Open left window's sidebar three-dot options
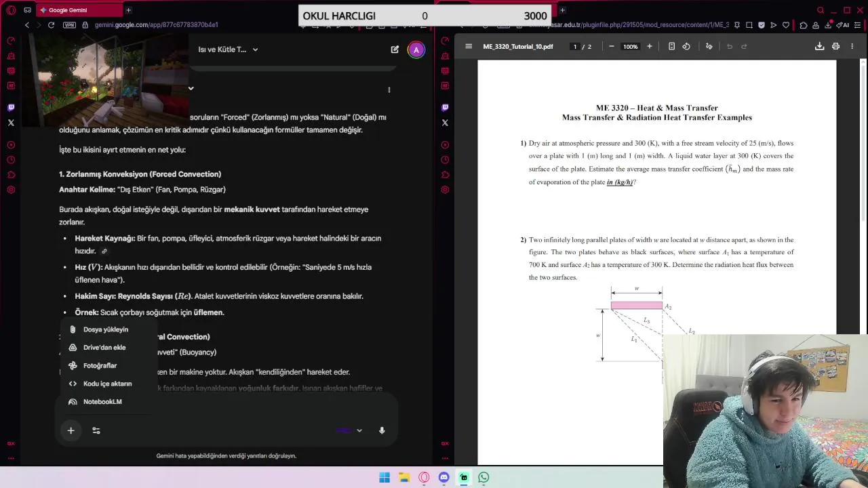The width and height of the screenshot is (868, 488). [11, 458]
